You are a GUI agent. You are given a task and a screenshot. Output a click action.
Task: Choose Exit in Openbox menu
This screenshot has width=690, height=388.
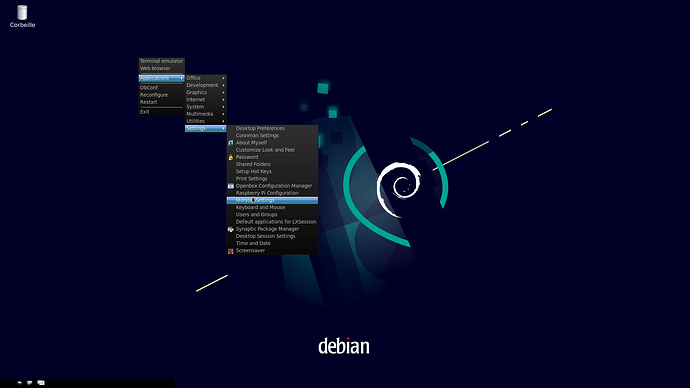coord(161,112)
